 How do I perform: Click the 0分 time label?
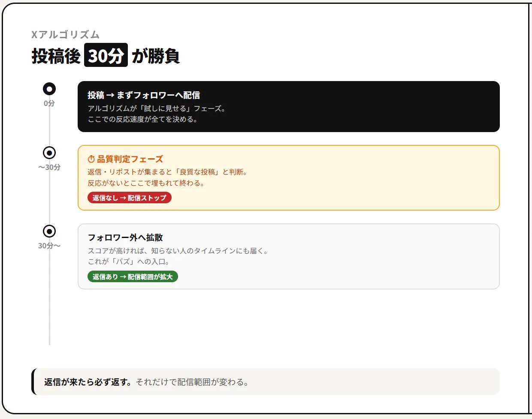(49, 103)
